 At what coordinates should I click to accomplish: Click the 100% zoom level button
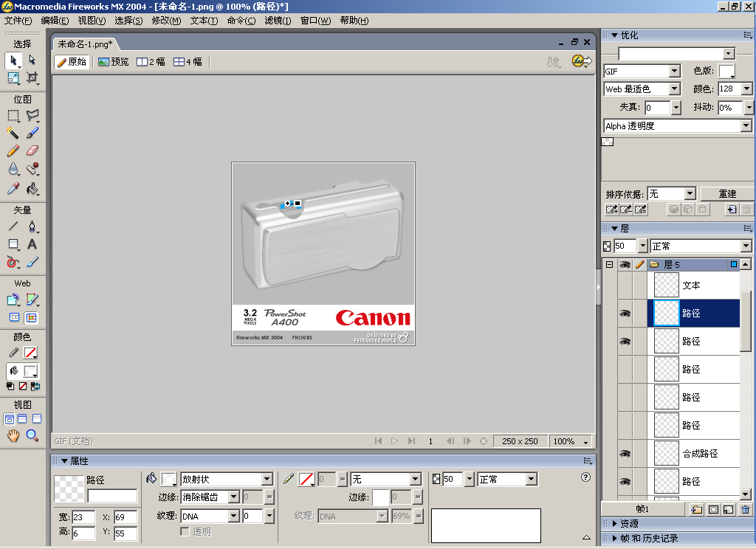click(571, 441)
